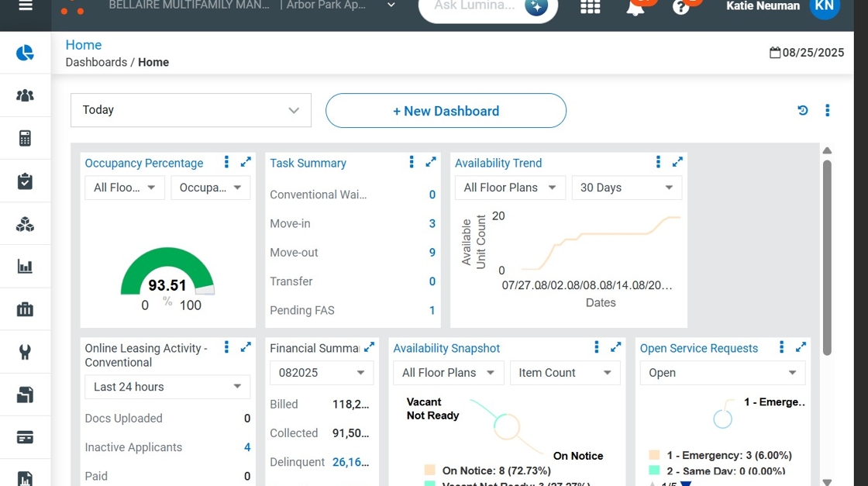The height and width of the screenshot is (486, 868).
Task: Open the Item Count dropdown
Action: [565, 373]
